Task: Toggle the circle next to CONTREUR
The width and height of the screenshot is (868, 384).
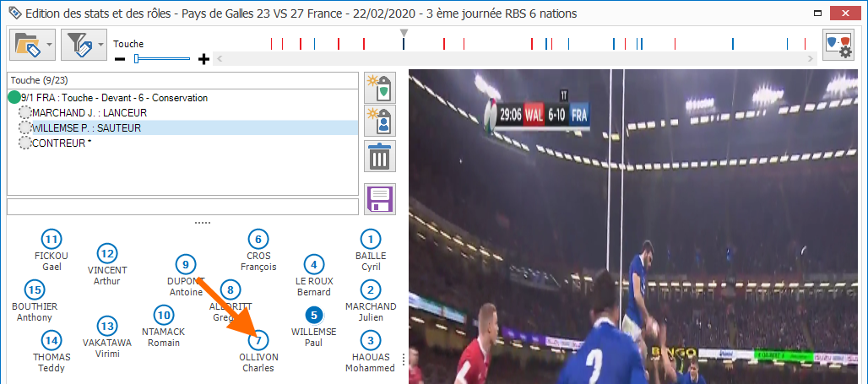Action: click(x=25, y=143)
